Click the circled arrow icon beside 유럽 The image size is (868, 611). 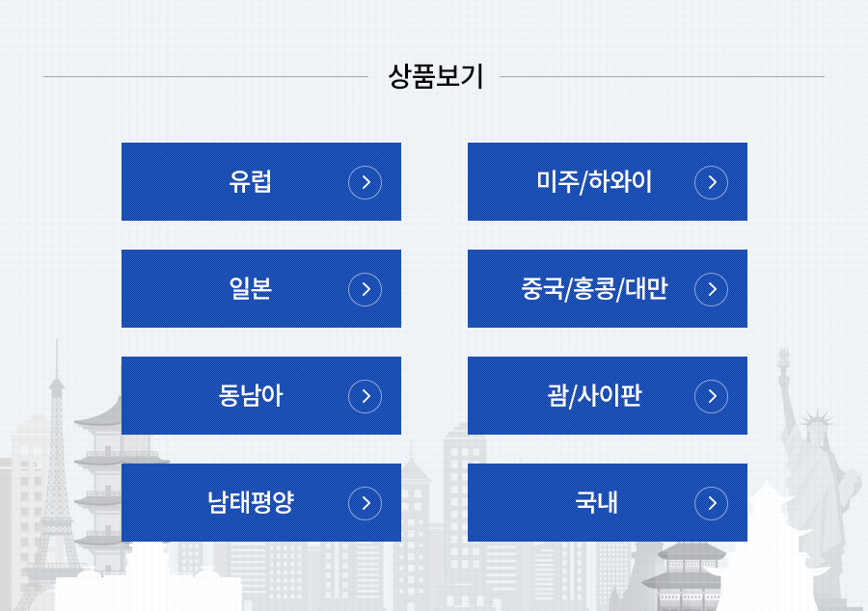tap(365, 182)
